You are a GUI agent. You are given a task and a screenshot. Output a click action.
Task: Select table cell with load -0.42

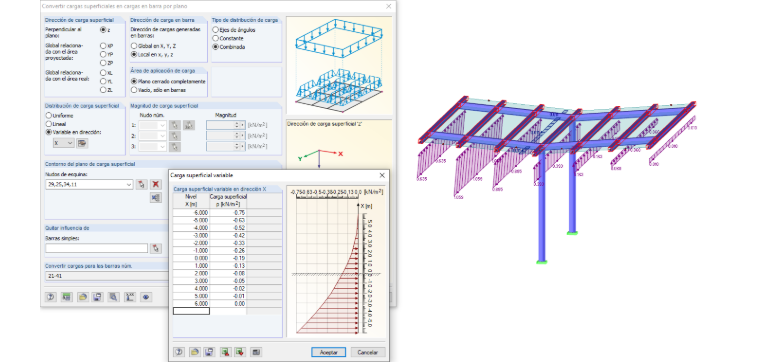point(228,235)
